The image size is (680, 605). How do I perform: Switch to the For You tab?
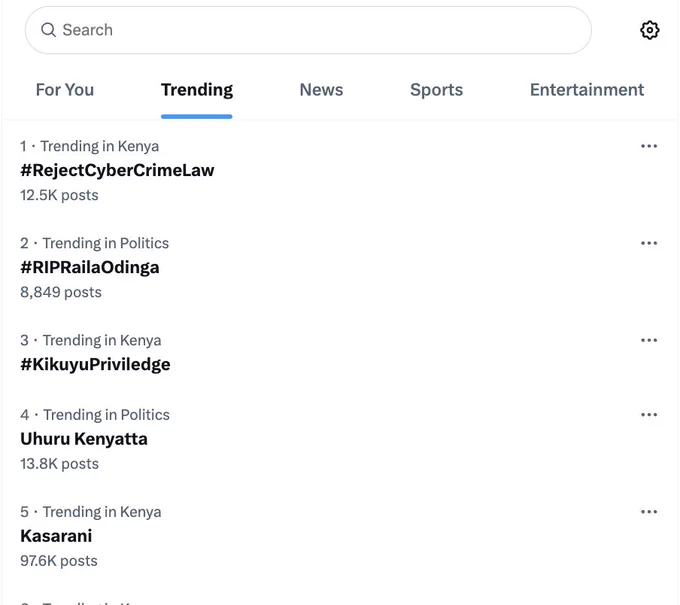click(65, 90)
